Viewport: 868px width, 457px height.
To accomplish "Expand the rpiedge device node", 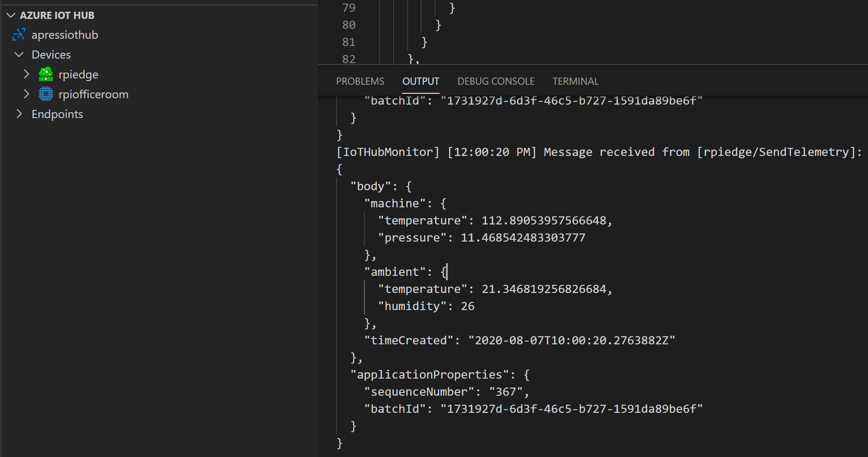I will [x=26, y=74].
